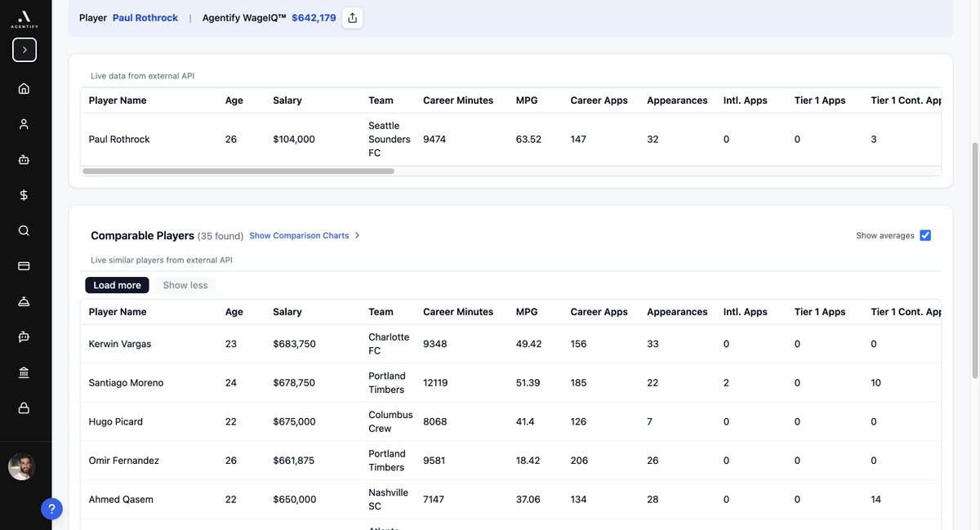Select Kerwin Vargas row name
Image resolution: width=980 pixels, height=530 pixels.
point(120,344)
